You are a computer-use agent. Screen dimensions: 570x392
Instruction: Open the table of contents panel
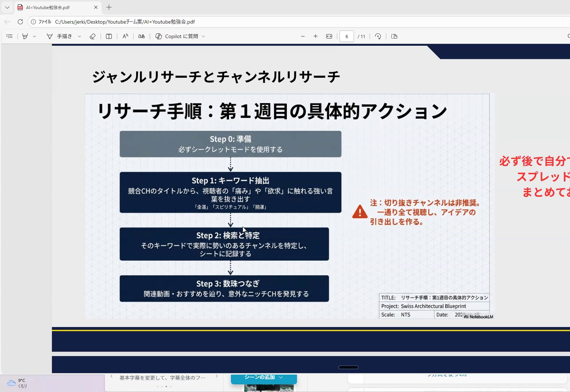9,36
